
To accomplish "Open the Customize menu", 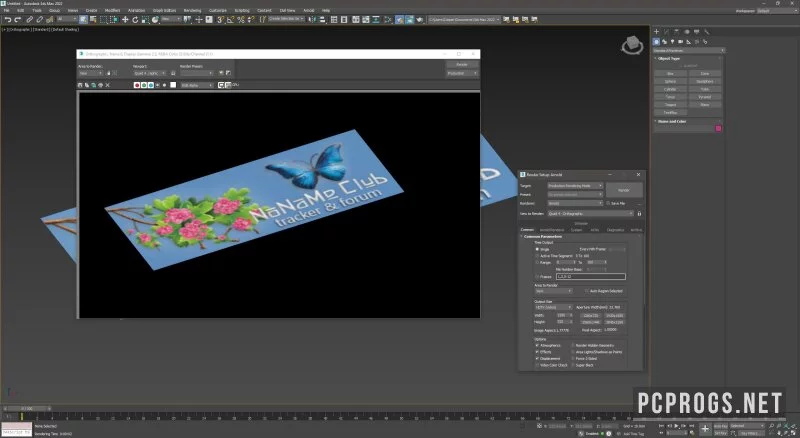I will pos(218,10).
